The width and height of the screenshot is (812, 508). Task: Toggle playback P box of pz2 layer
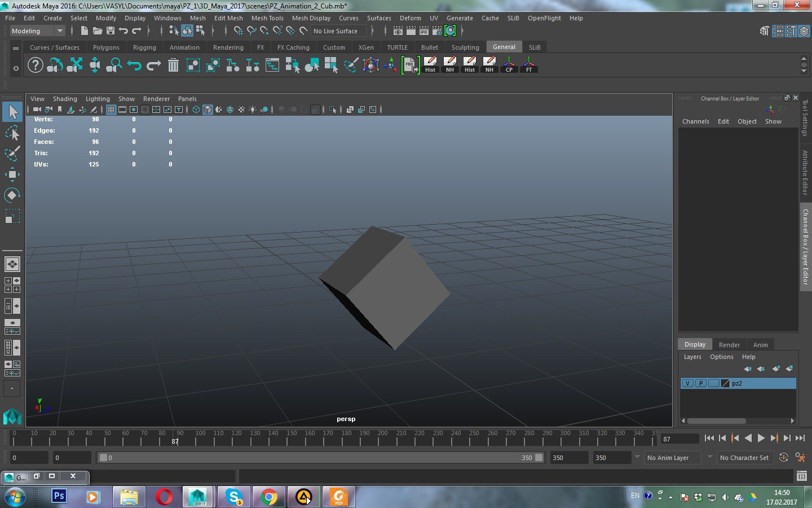point(700,383)
